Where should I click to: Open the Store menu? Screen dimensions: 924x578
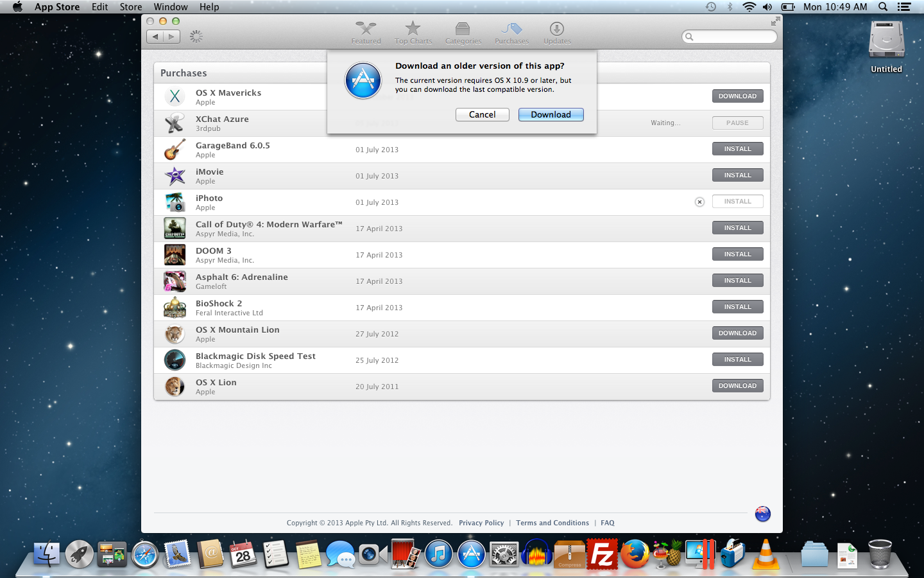(131, 7)
